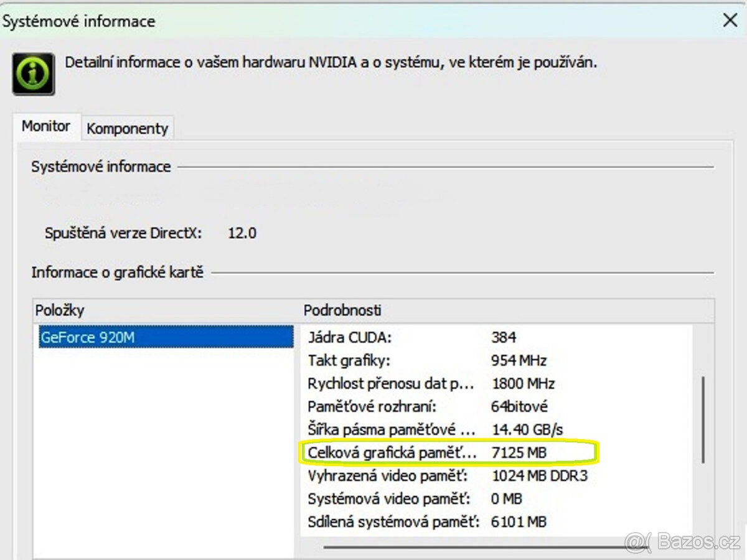Click the value 7125 MB
747x560 pixels.
[x=520, y=452]
